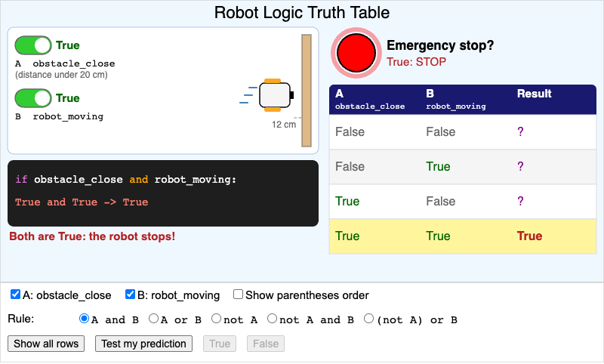This screenshot has width=604, height=364.
Task: Click the evaluation 'True and True -> True'
Action: pyautogui.click(x=82, y=202)
